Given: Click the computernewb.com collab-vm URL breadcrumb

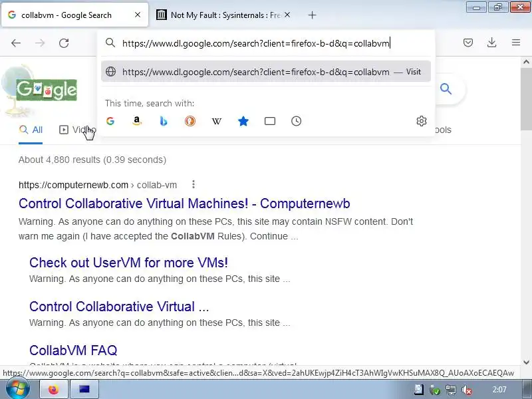Looking at the screenshot, I should pos(98,185).
